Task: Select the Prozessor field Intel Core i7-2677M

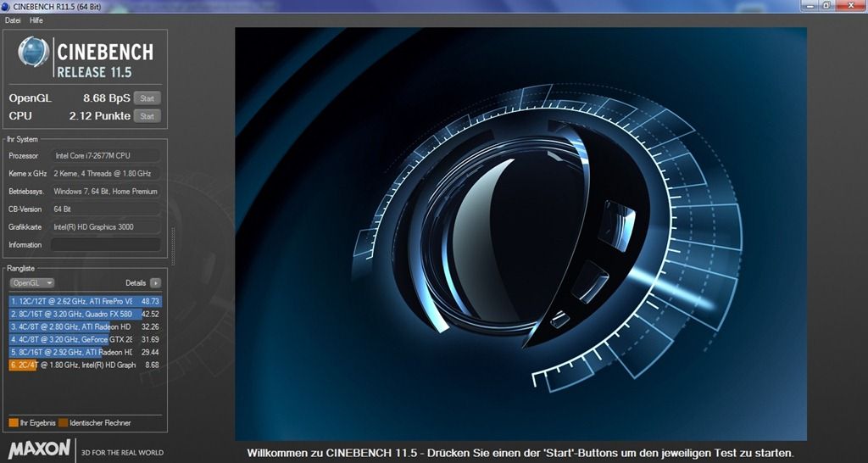Action: click(x=106, y=156)
